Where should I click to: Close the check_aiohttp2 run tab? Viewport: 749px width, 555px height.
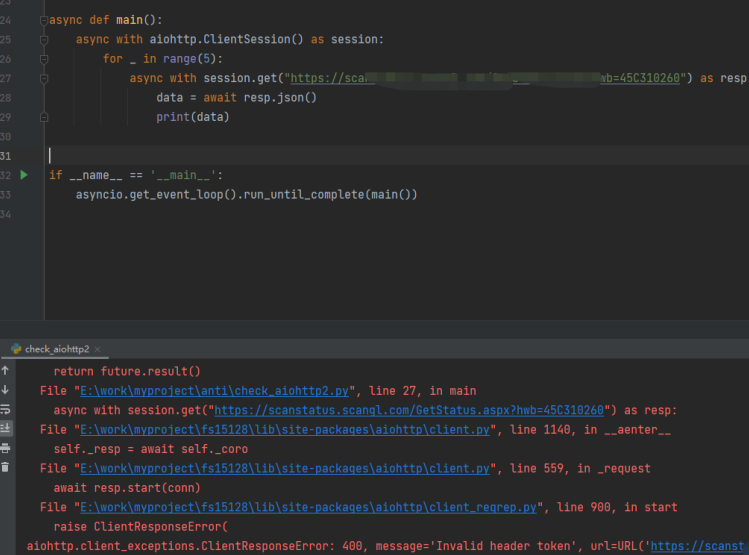coord(98,349)
